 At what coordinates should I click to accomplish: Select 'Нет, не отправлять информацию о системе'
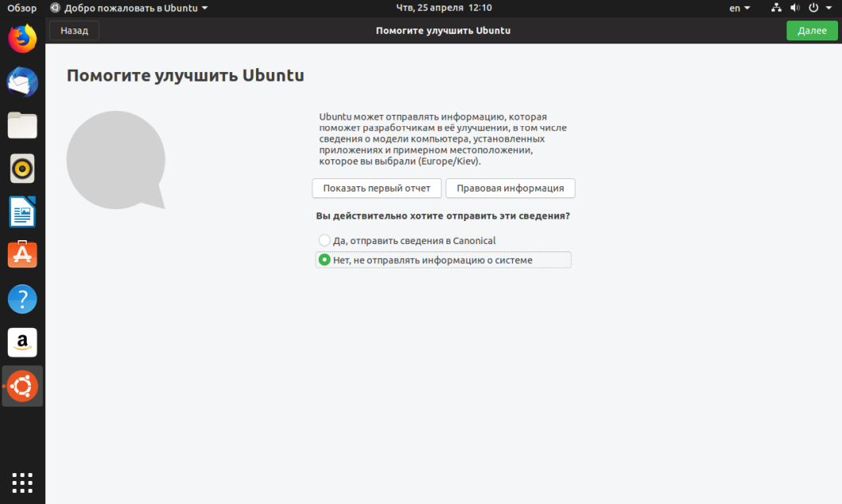[443, 260]
